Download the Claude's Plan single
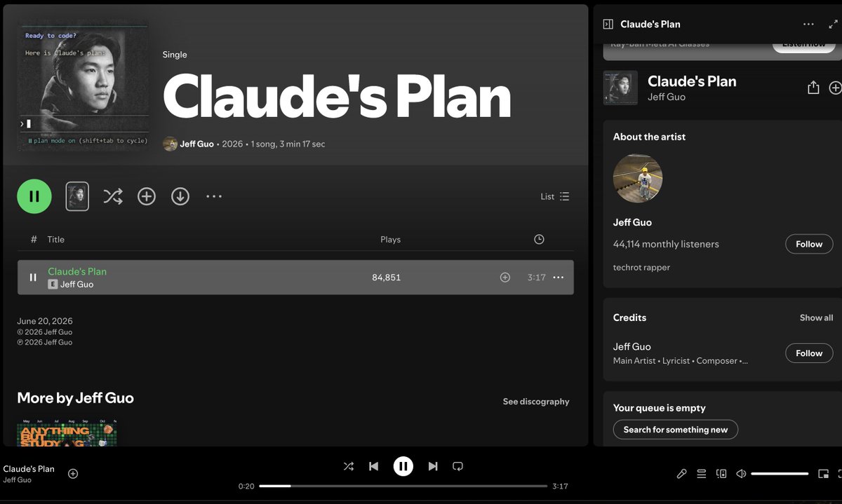Screen dimensions: 842x504 pyautogui.click(x=180, y=196)
